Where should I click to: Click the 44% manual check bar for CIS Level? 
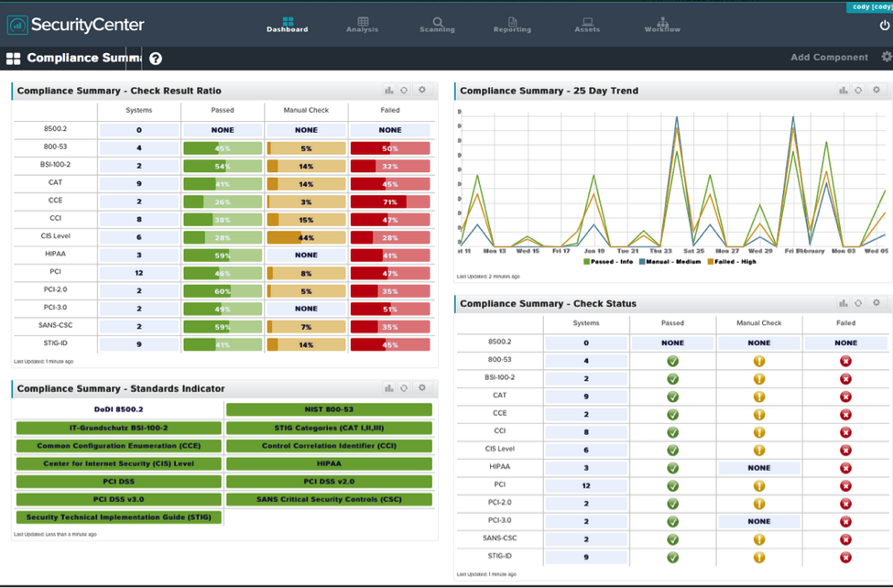307,237
